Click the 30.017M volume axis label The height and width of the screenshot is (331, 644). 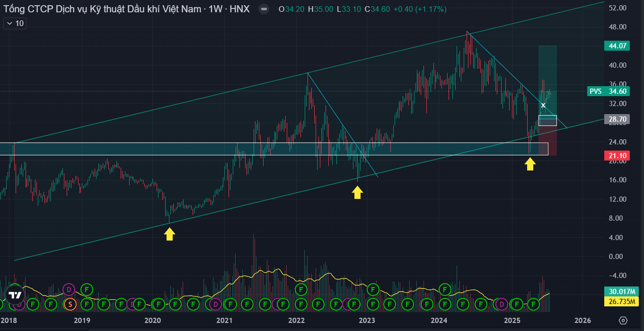click(621, 292)
